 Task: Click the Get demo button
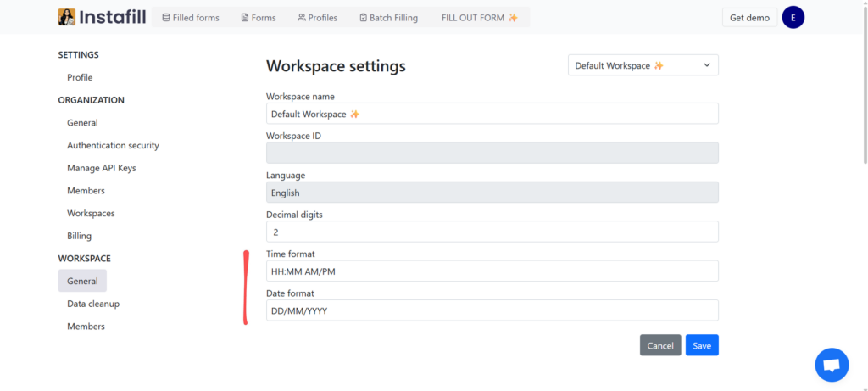pyautogui.click(x=749, y=17)
